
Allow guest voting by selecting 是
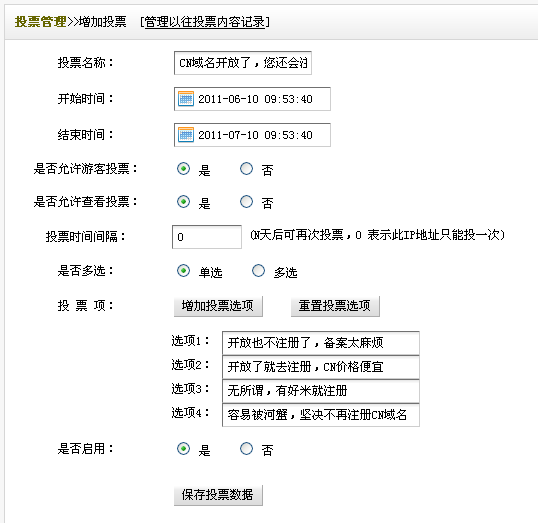click(x=183, y=168)
